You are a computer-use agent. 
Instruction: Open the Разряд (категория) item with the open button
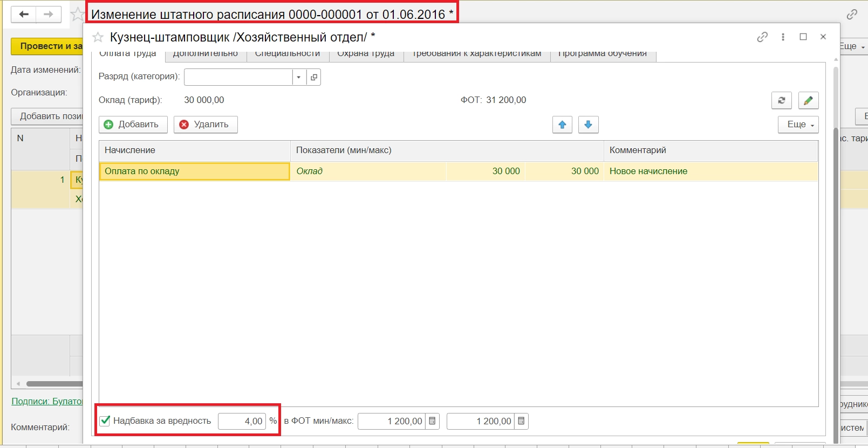point(314,77)
